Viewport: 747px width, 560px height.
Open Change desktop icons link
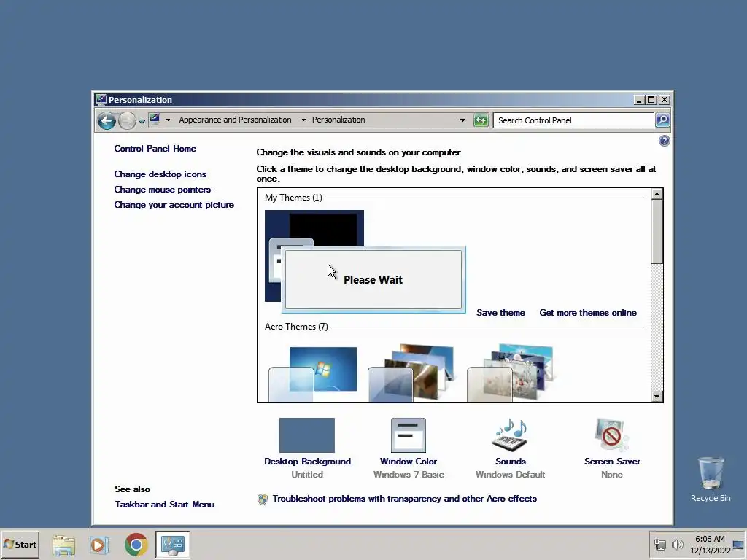click(x=160, y=174)
